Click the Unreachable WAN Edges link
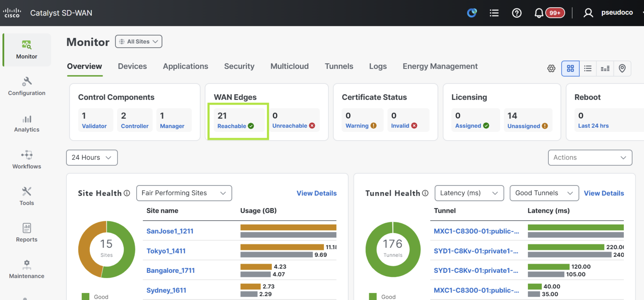The width and height of the screenshot is (644, 300). point(290,126)
